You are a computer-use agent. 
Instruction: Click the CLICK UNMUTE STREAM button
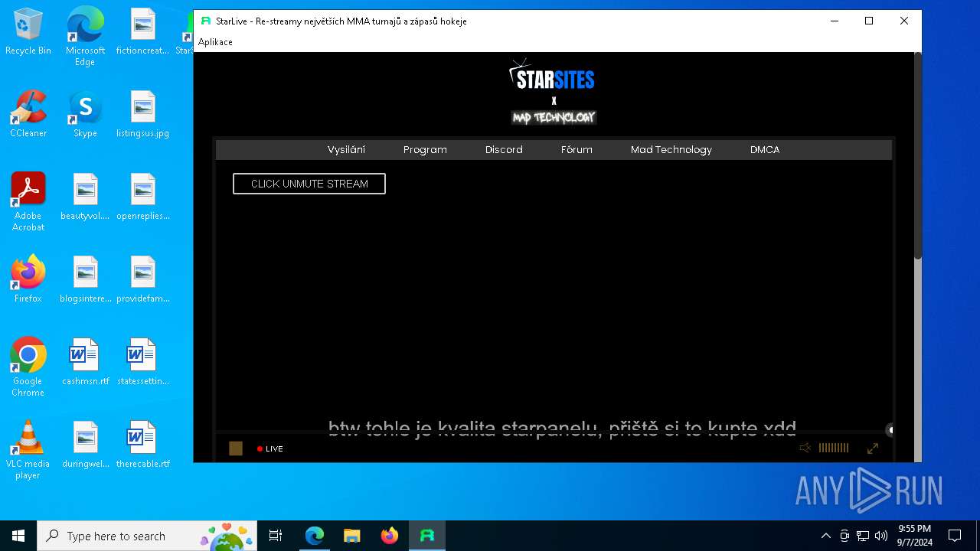(309, 184)
